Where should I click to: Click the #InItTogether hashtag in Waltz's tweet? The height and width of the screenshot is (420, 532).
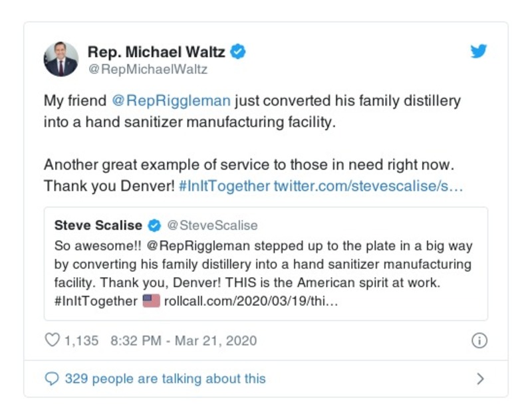(x=225, y=187)
